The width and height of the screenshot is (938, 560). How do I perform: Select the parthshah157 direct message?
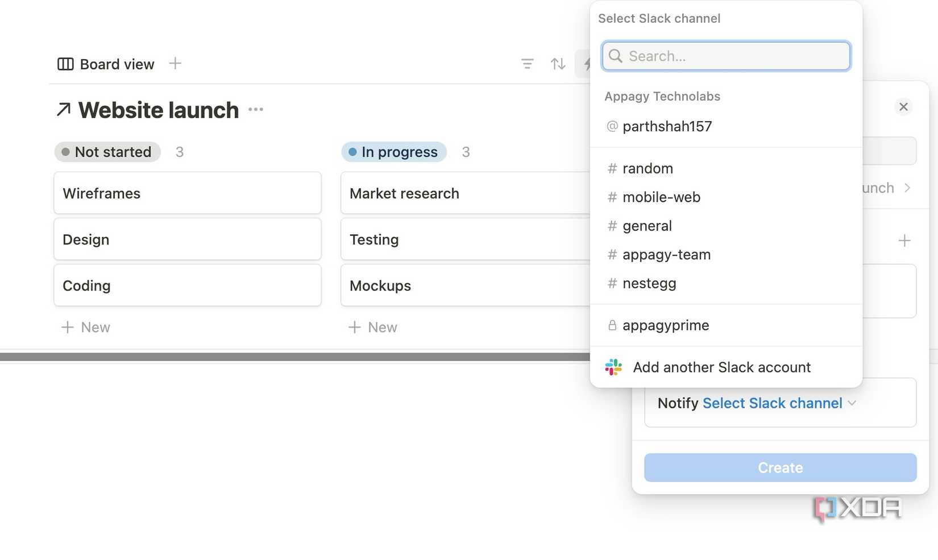pyautogui.click(x=726, y=126)
